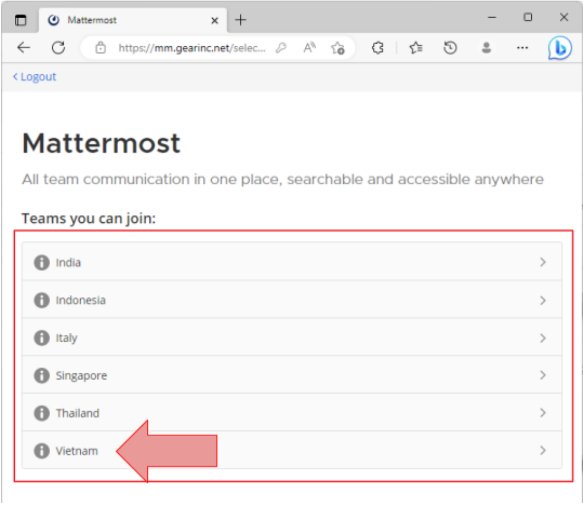
Task: Open browser History clock icon
Action: coord(450,48)
